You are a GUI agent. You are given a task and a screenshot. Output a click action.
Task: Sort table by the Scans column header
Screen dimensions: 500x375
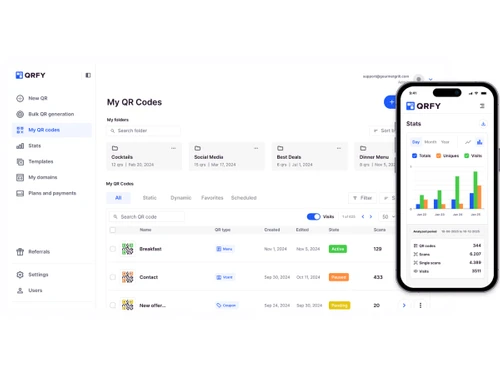[x=380, y=230]
